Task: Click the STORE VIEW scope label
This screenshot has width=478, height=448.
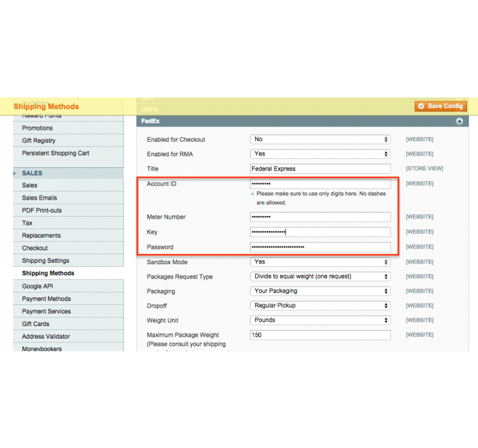Action: pos(425,169)
